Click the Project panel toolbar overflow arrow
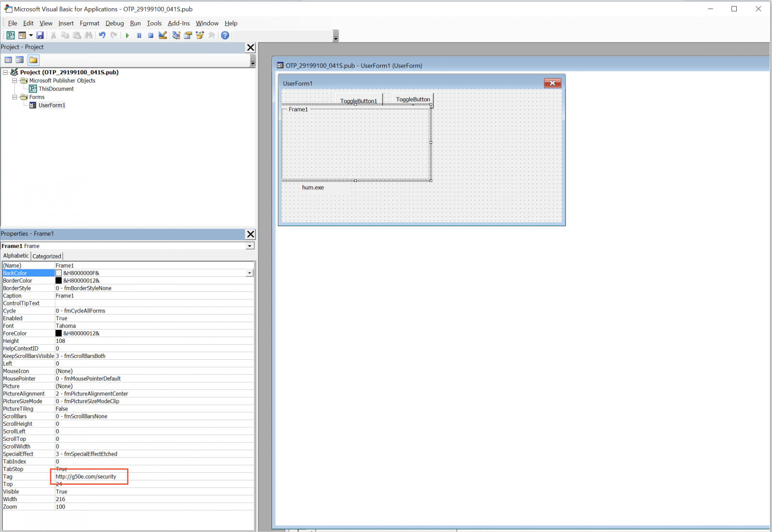The width and height of the screenshot is (772, 532). pyautogui.click(x=253, y=62)
